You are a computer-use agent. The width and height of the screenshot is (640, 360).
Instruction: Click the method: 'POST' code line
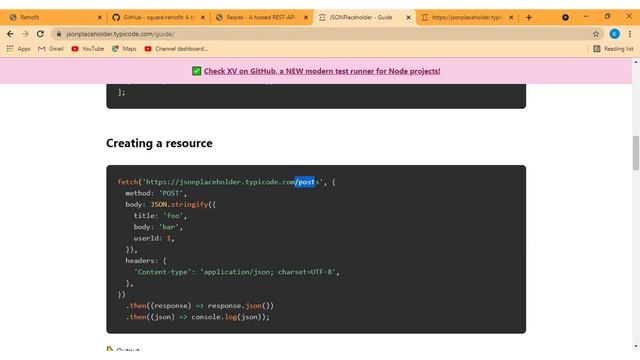click(156, 193)
